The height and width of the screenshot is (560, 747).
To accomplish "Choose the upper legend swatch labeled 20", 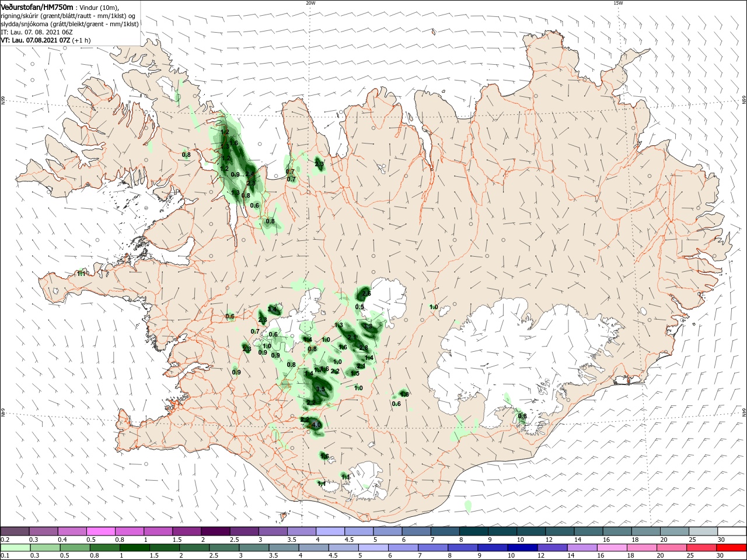I will point(675,531).
